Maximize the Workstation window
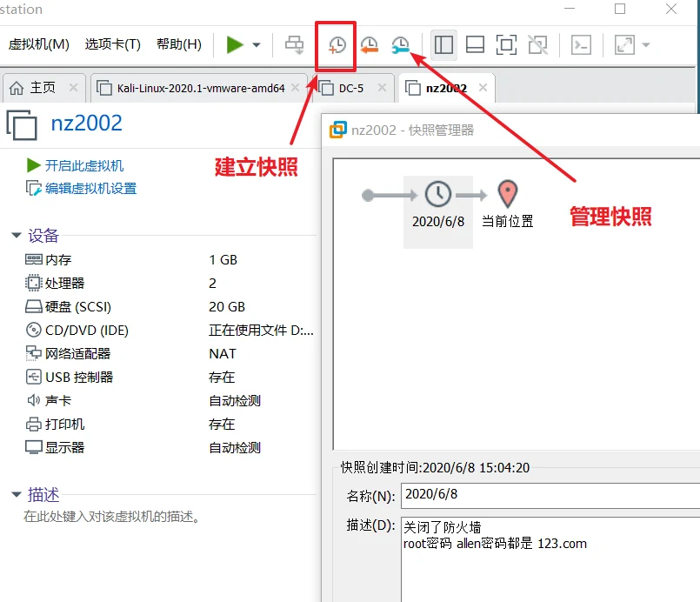This screenshot has width=700, height=602. (620, 9)
